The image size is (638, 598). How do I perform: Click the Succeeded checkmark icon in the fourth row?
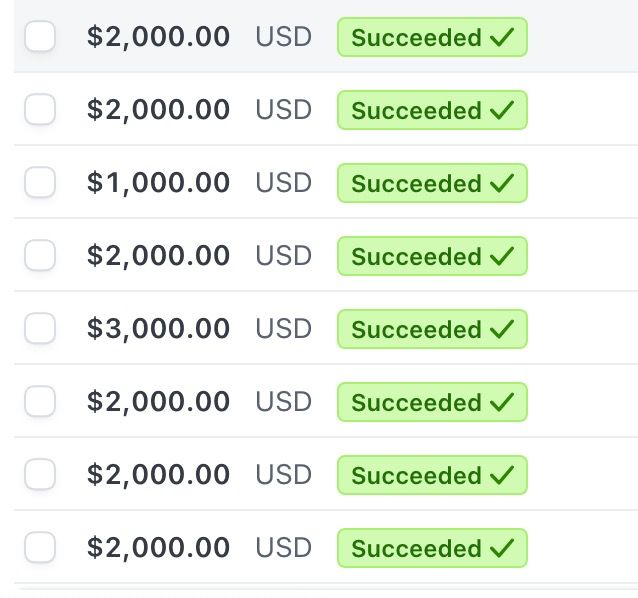502,256
